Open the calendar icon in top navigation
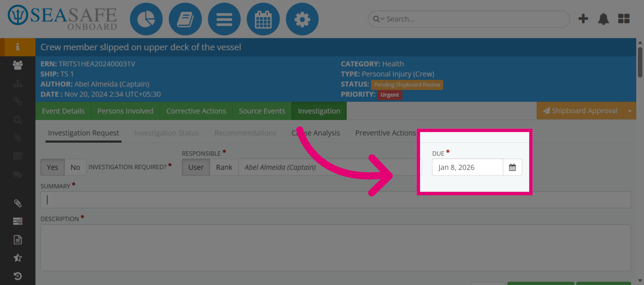The height and width of the screenshot is (285, 644). pyautogui.click(x=263, y=19)
